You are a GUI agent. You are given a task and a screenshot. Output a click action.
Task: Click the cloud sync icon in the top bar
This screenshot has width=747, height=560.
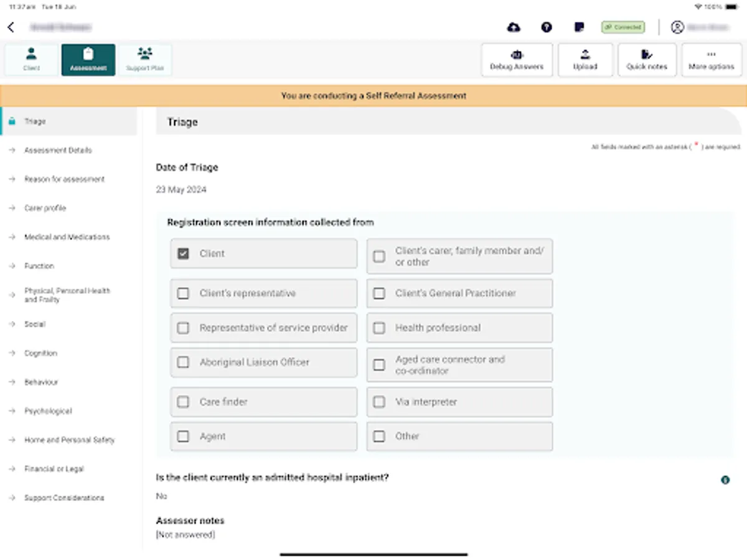coord(513,27)
